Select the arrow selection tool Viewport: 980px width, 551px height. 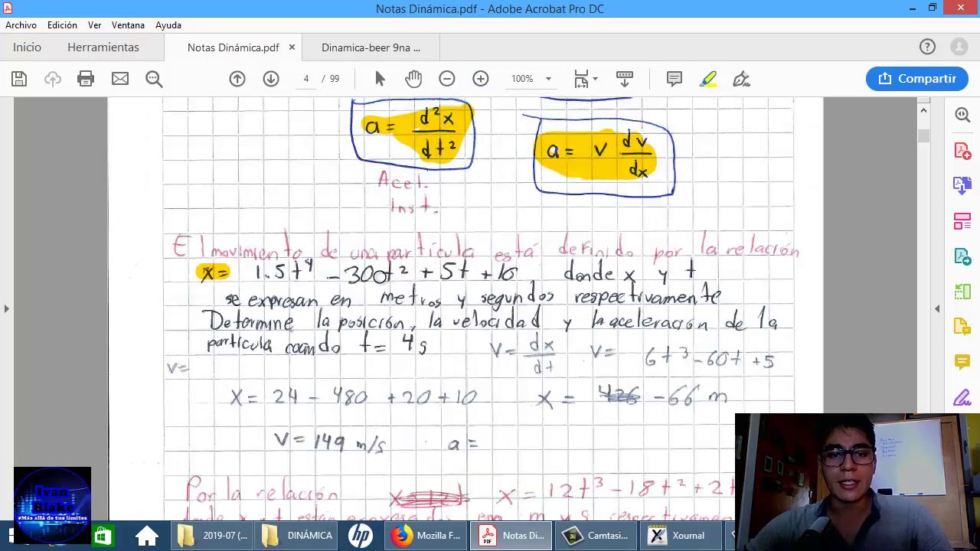click(x=380, y=79)
